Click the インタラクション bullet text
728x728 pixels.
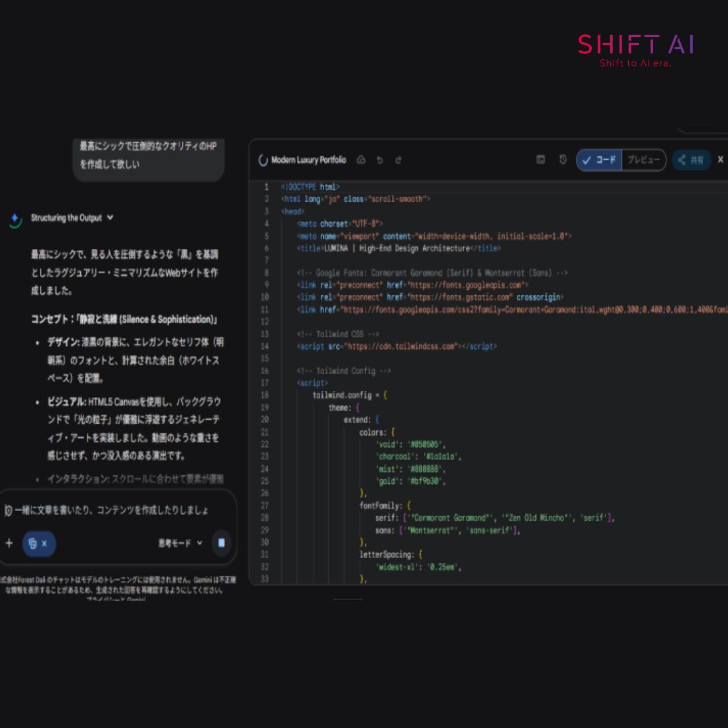point(135,479)
